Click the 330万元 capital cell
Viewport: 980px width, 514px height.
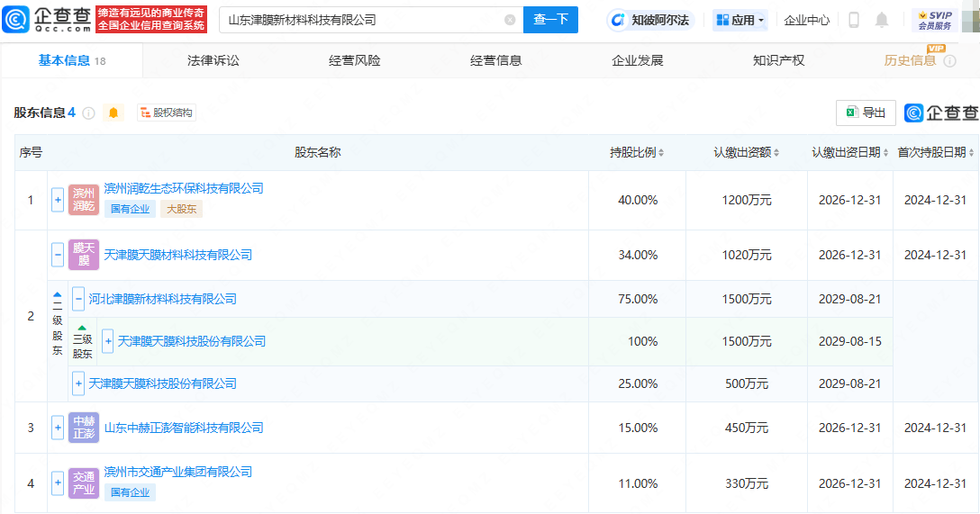pyautogui.click(x=746, y=483)
